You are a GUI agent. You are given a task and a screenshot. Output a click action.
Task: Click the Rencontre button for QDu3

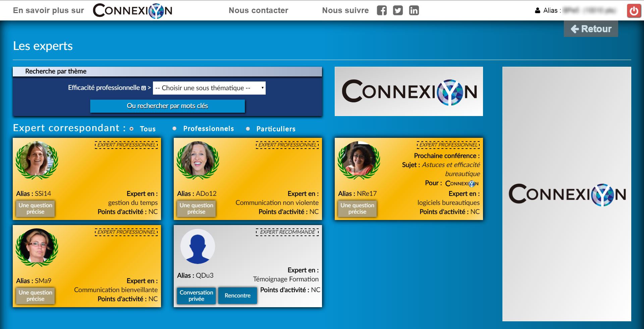click(x=237, y=295)
